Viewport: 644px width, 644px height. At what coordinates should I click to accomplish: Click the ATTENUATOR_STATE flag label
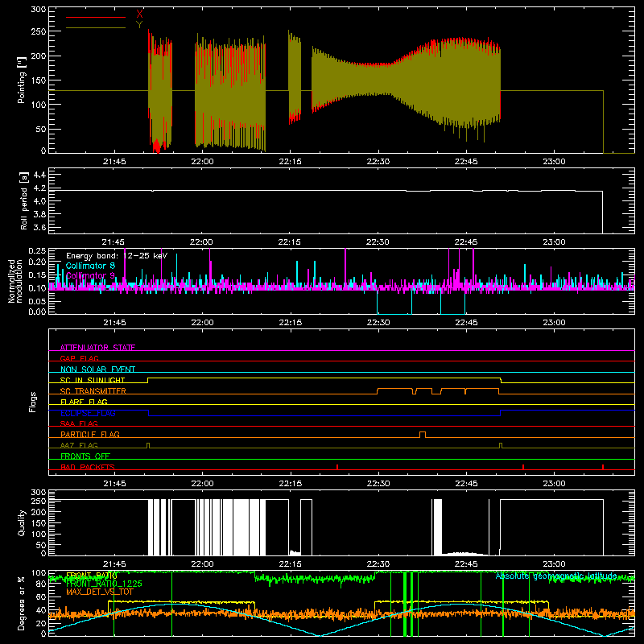point(97,348)
